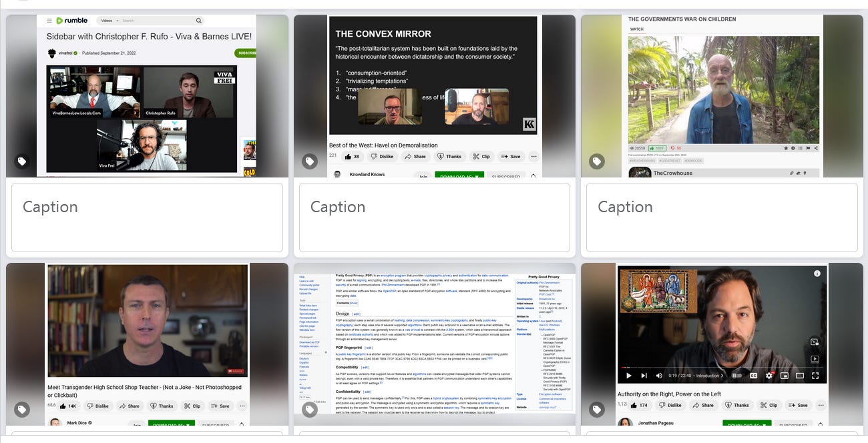Clip the Havel on Demoralisation video
This screenshot has height=443, width=868.
pos(481,156)
